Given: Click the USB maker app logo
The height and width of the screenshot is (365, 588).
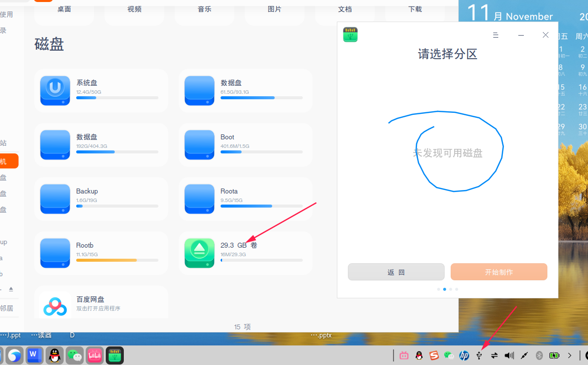Looking at the screenshot, I should coord(350,35).
